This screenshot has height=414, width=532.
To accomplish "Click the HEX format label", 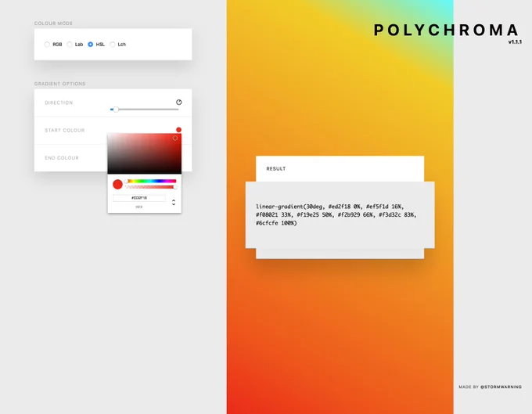I will click(x=139, y=207).
